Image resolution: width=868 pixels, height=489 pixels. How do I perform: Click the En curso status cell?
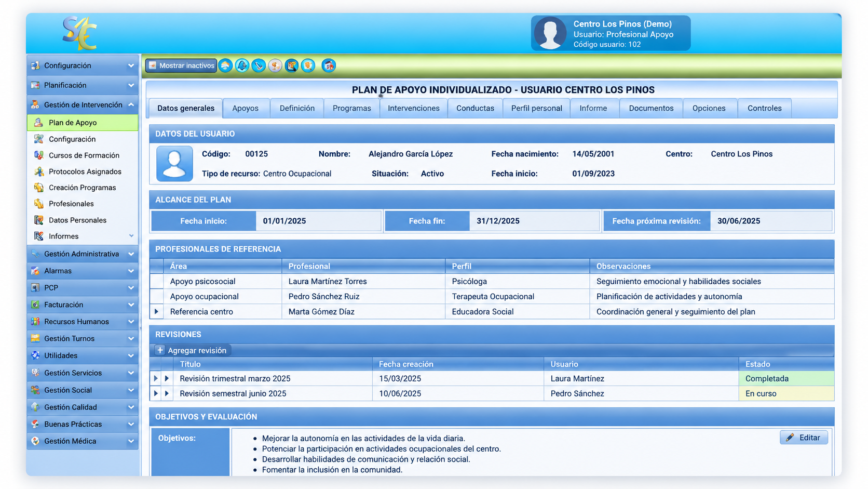[x=786, y=393]
